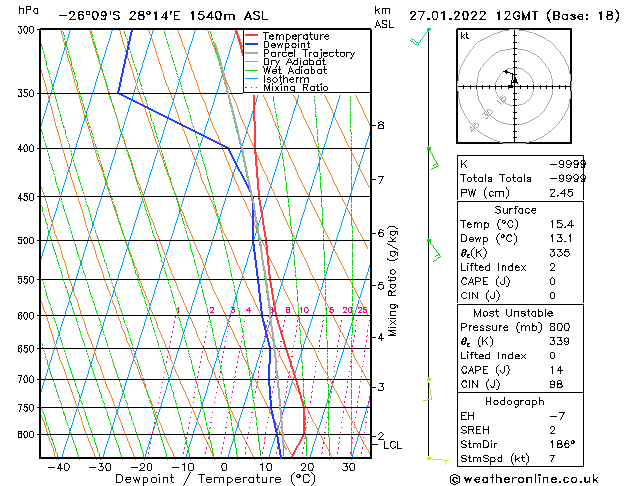The height and width of the screenshot is (486, 629).
Task: Click the gray Parcel Trajectory legend line sample
Action: click(x=251, y=53)
